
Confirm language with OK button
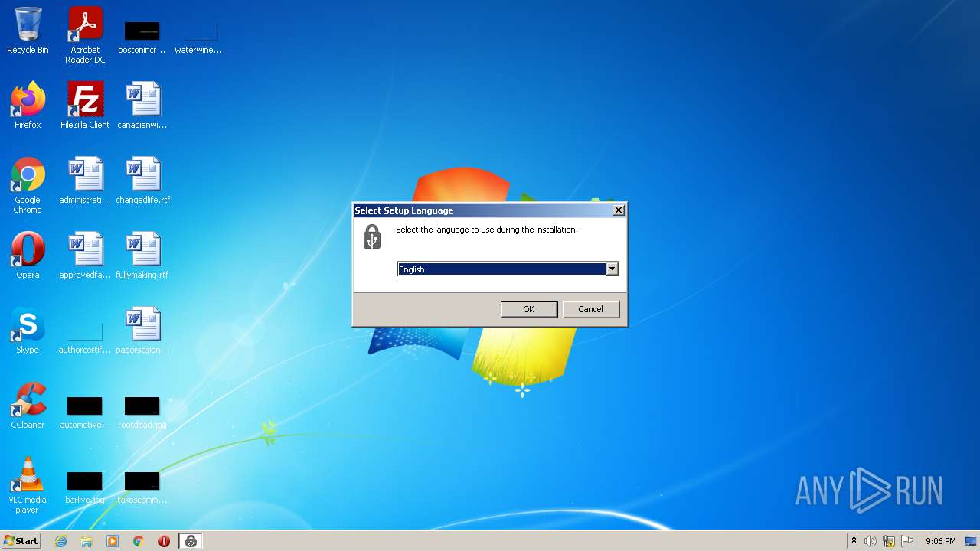tap(528, 309)
